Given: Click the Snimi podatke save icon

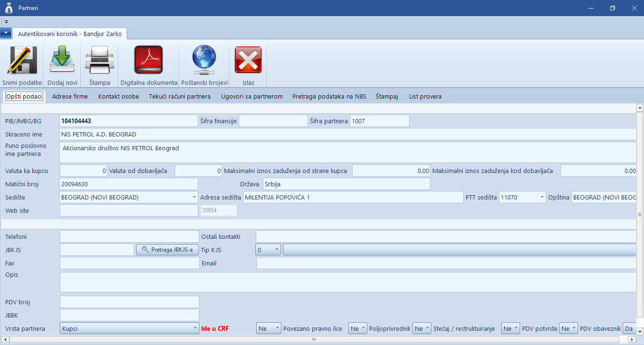Looking at the screenshot, I should click(22, 60).
